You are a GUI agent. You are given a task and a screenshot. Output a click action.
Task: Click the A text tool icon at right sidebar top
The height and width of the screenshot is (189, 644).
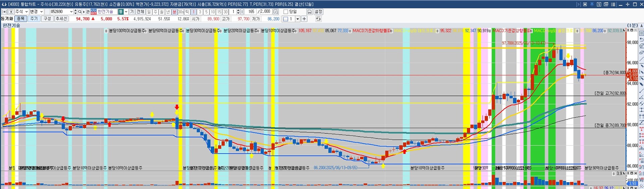click(x=641, y=26)
